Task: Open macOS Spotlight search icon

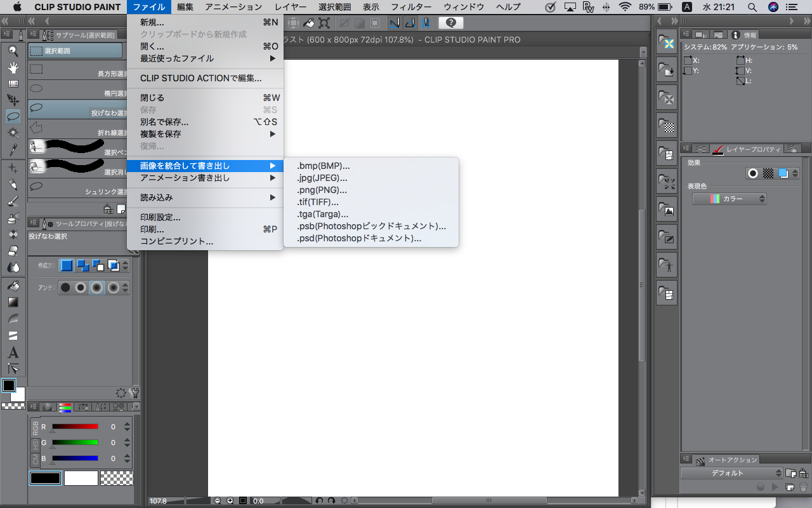Action: 752,7
